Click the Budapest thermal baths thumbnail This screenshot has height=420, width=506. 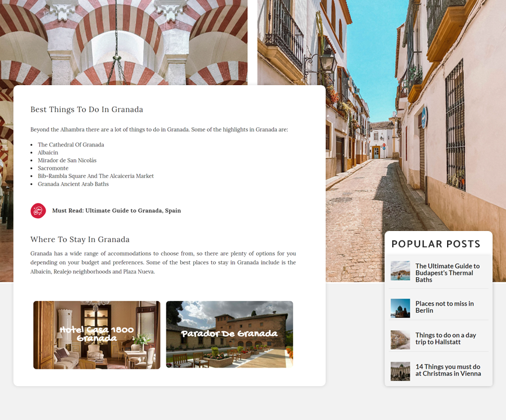tap(400, 271)
